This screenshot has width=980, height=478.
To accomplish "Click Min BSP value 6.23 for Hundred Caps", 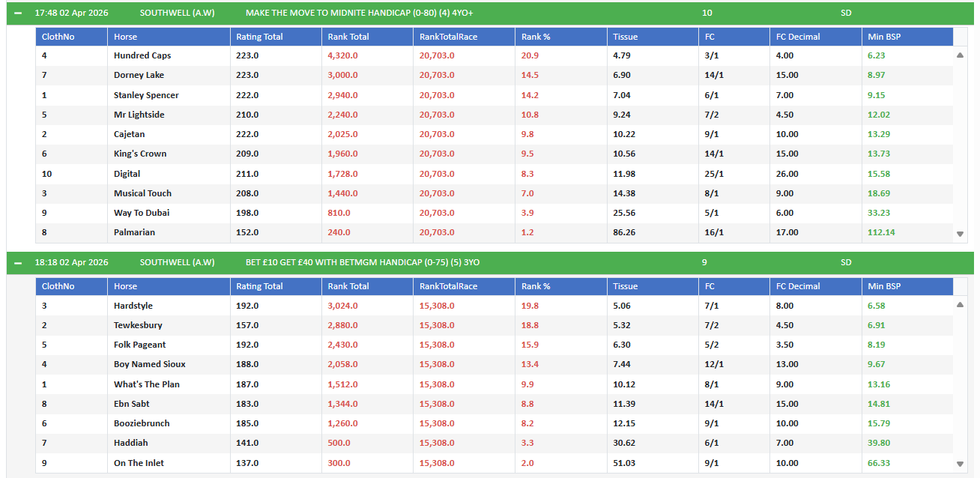I will click(877, 55).
